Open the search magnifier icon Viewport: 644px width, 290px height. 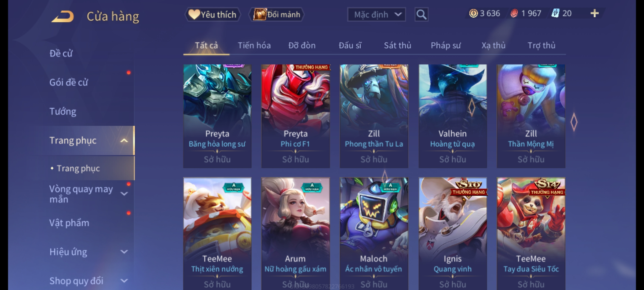[421, 15]
